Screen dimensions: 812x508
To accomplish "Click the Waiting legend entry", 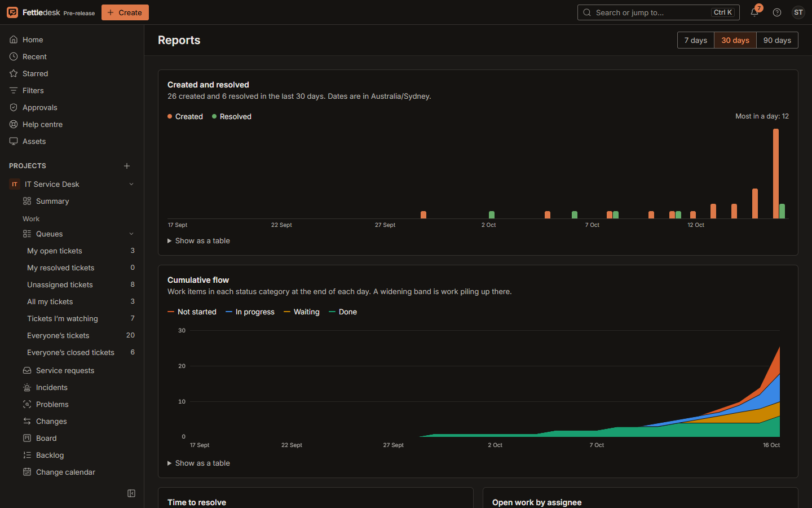I will pos(302,312).
